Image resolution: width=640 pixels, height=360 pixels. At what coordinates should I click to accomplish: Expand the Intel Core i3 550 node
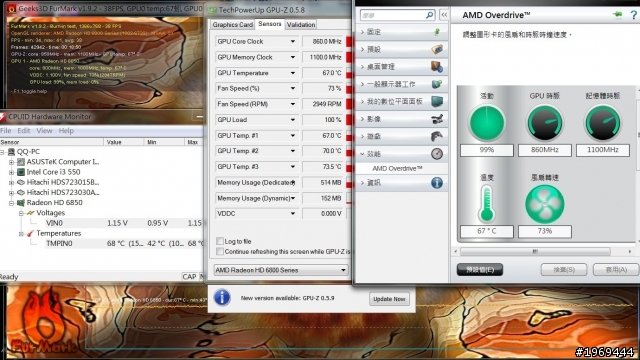11,172
